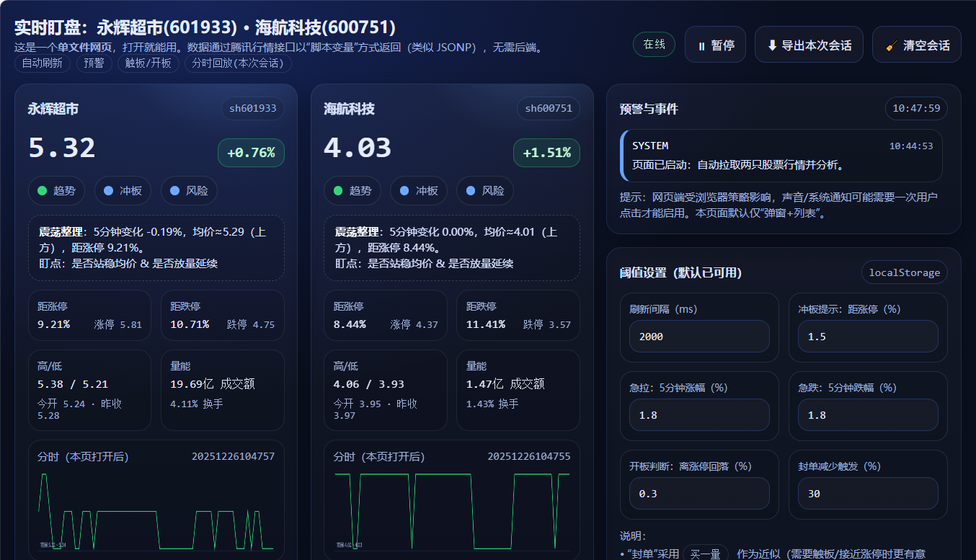Image resolution: width=976 pixels, height=560 pixels.
Task: Click the 暂停 pause button
Action: click(x=715, y=45)
